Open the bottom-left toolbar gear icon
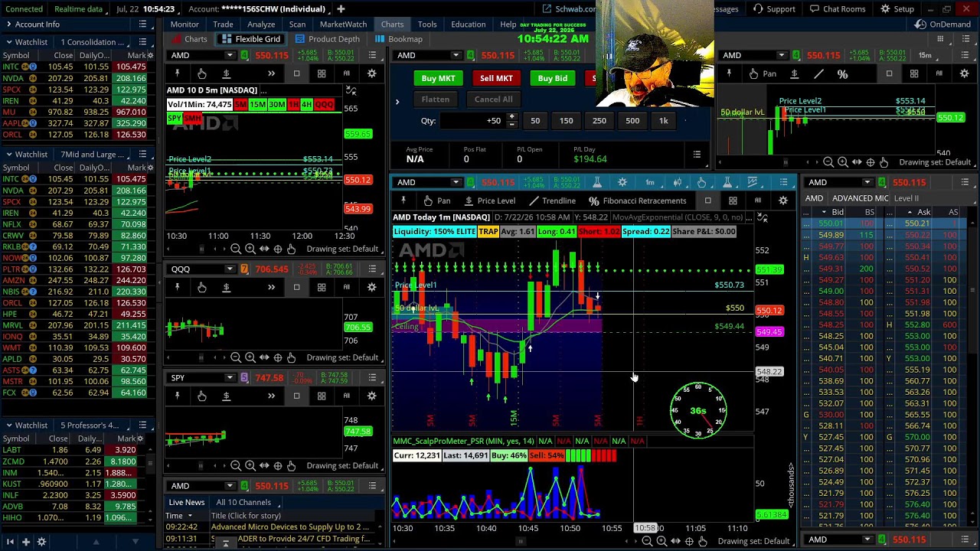 [x=41, y=542]
